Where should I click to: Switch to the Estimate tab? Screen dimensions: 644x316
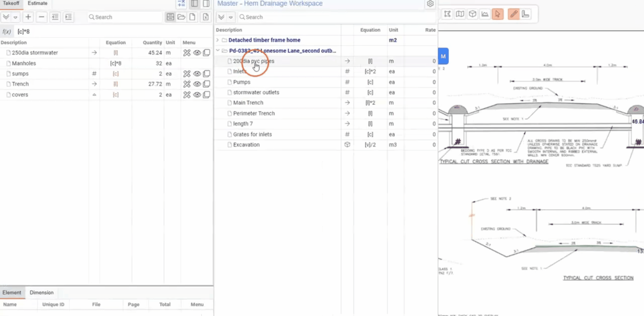point(38,3)
